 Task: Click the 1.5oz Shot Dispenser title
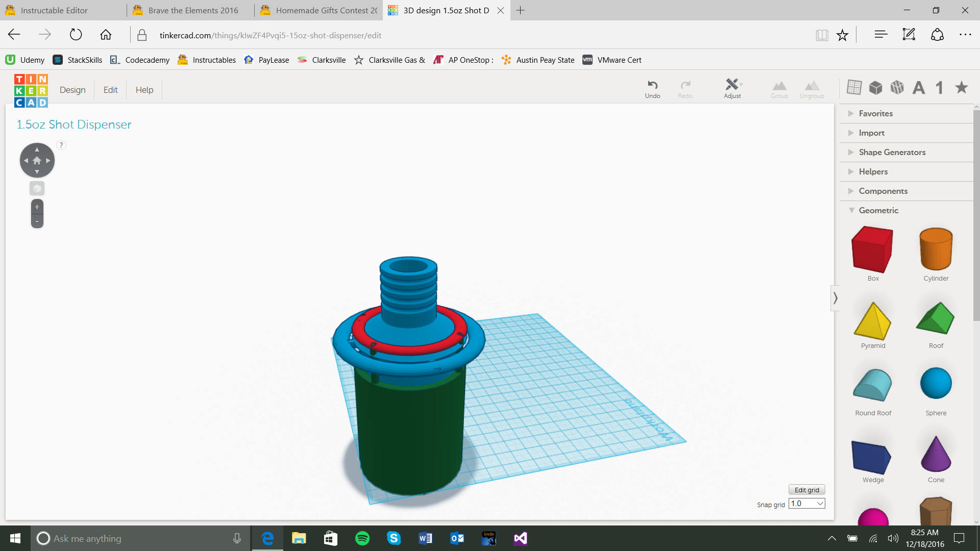[74, 124]
